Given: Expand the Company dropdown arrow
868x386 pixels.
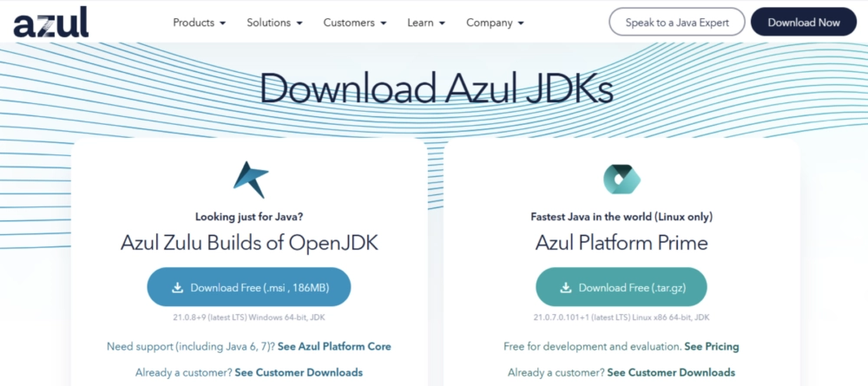Looking at the screenshot, I should 520,23.
